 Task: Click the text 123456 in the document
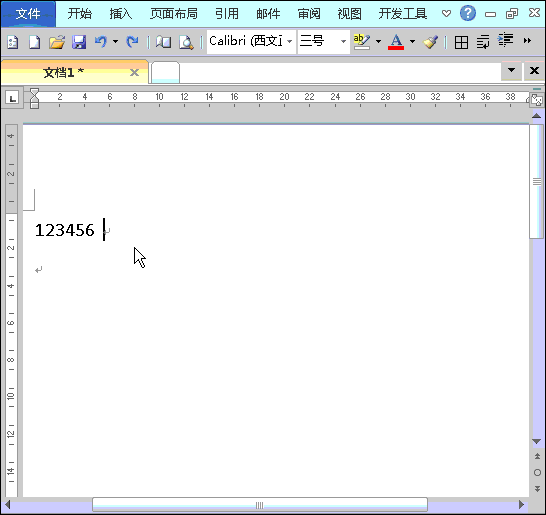(65, 230)
